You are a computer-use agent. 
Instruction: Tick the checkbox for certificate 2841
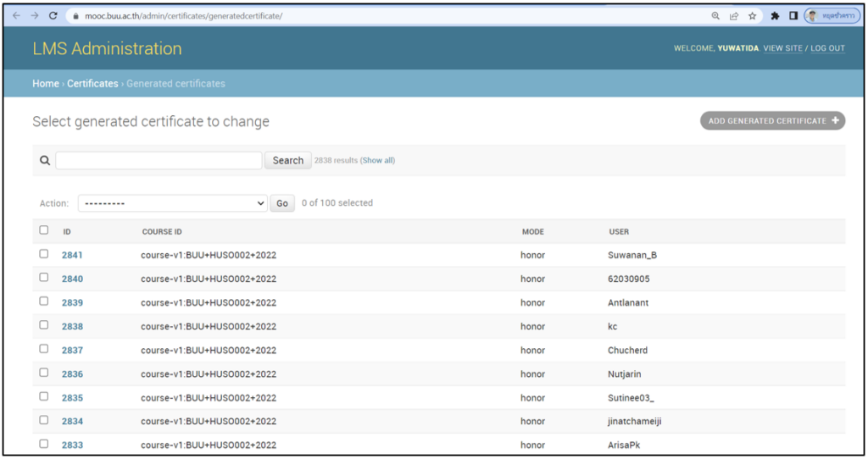click(x=44, y=254)
